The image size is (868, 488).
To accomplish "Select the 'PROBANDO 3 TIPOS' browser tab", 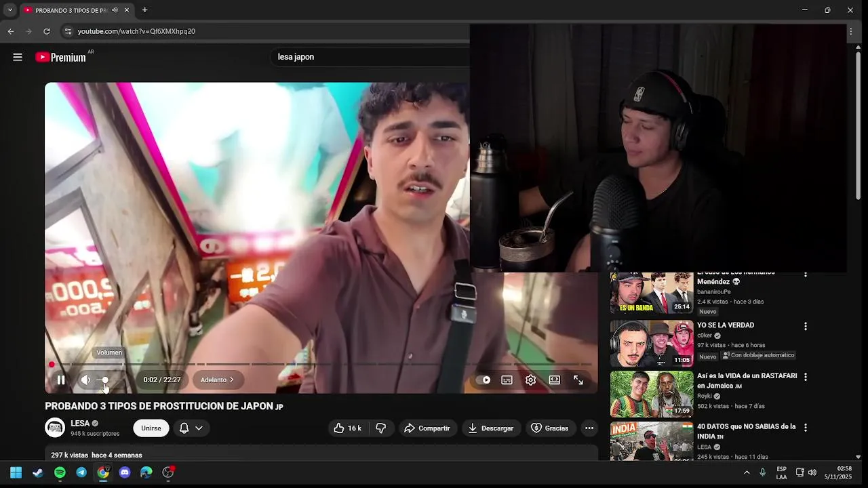I will 71,10.
